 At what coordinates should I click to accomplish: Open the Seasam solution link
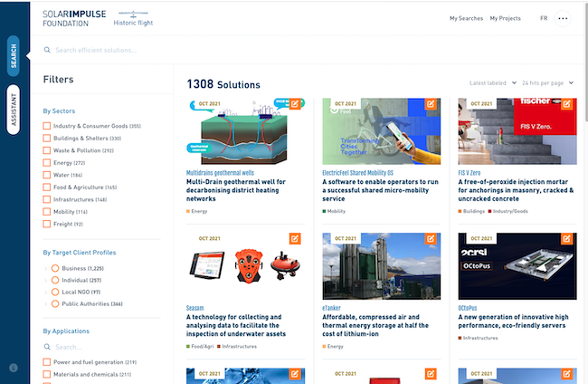[x=195, y=308]
